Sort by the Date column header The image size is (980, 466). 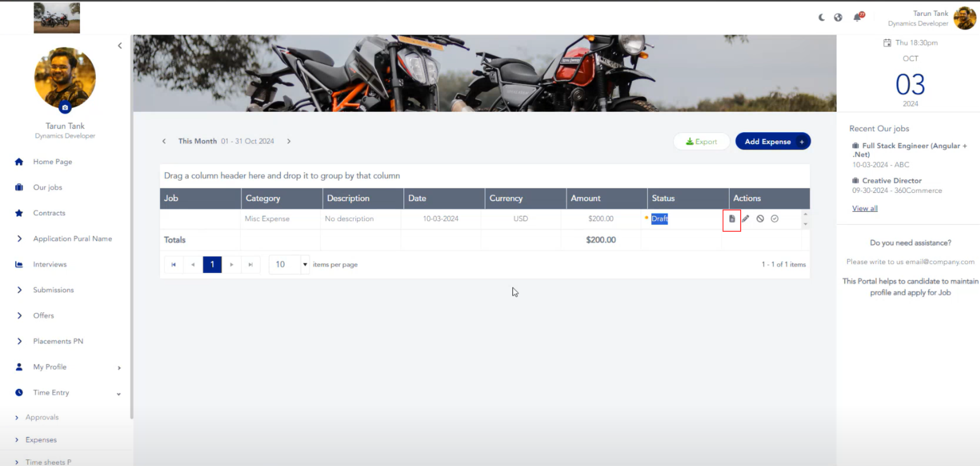coord(444,198)
